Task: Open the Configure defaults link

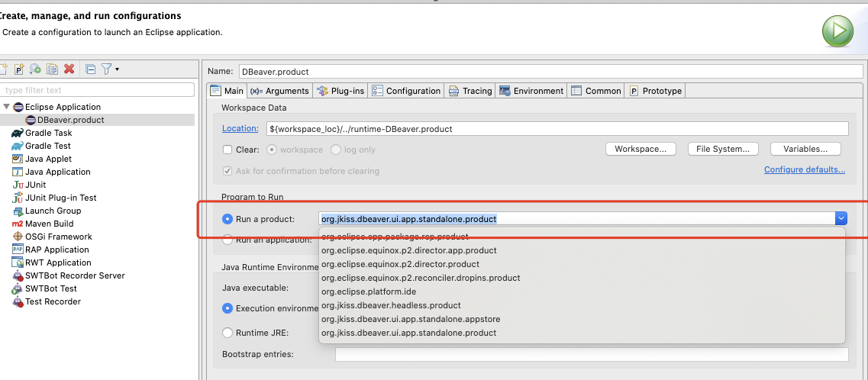Action: click(805, 169)
